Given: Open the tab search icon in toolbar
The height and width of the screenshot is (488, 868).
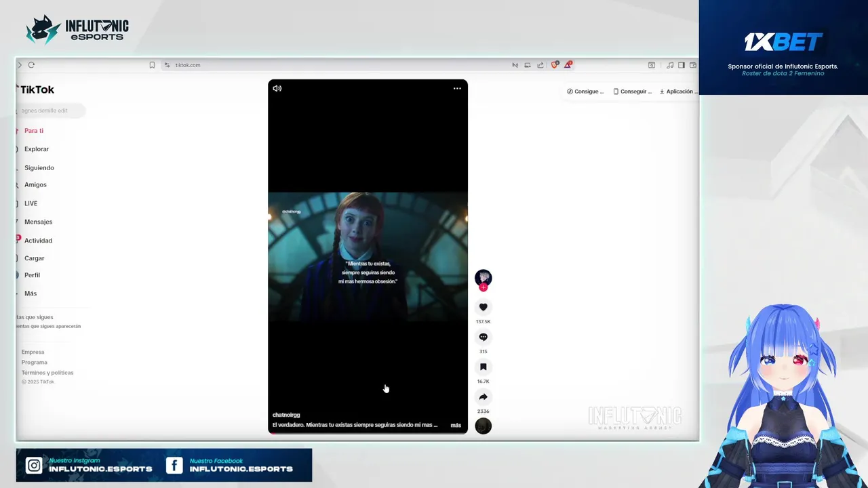Looking at the screenshot, I should pyautogui.click(x=652, y=65).
